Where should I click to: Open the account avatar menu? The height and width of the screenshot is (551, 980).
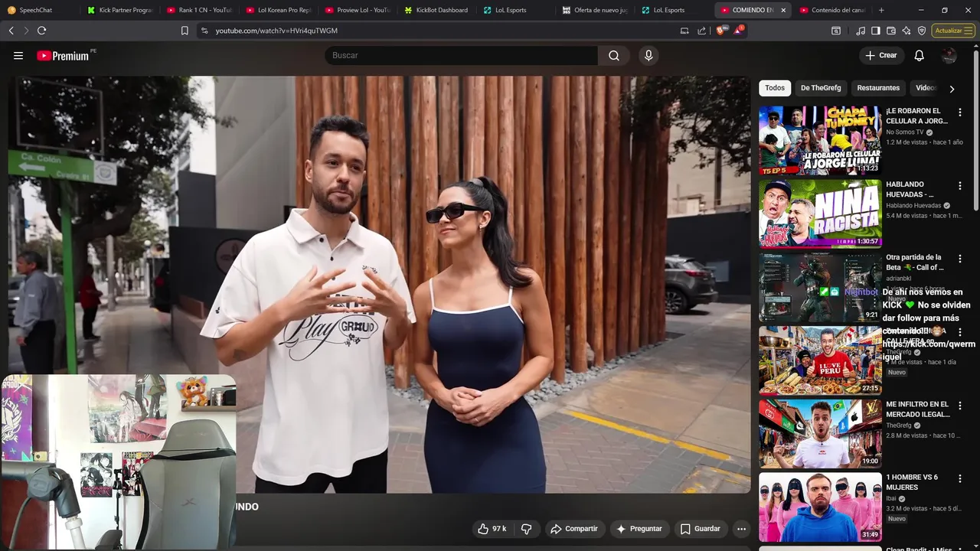(x=949, y=56)
